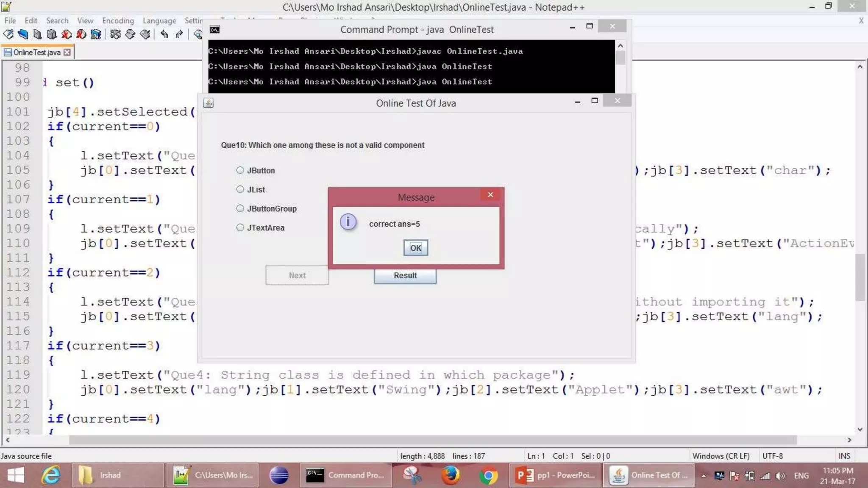Image resolution: width=868 pixels, height=488 pixels.
Task: Select the JTextArea radio option
Action: 240,227
